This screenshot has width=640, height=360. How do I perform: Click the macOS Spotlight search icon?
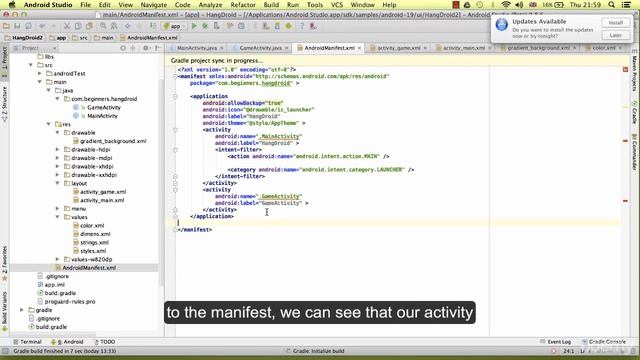pos(611,5)
